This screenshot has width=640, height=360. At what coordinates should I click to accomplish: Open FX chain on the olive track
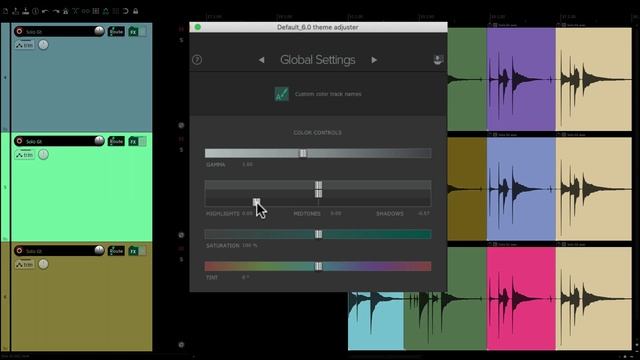(133, 251)
